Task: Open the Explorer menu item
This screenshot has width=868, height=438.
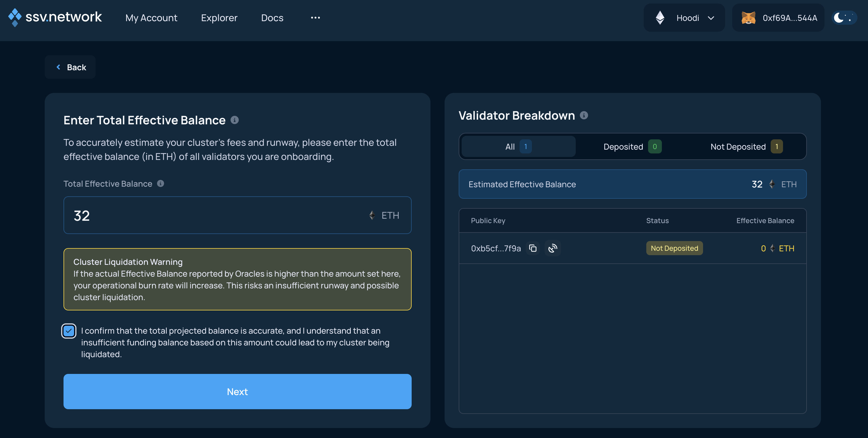Action: pos(219,18)
